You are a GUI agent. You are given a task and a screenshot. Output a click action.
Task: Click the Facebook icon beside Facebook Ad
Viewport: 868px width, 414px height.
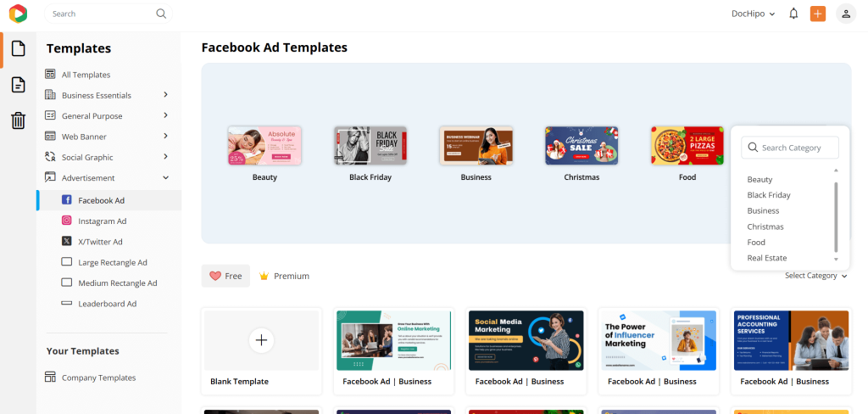[x=66, y=200]
